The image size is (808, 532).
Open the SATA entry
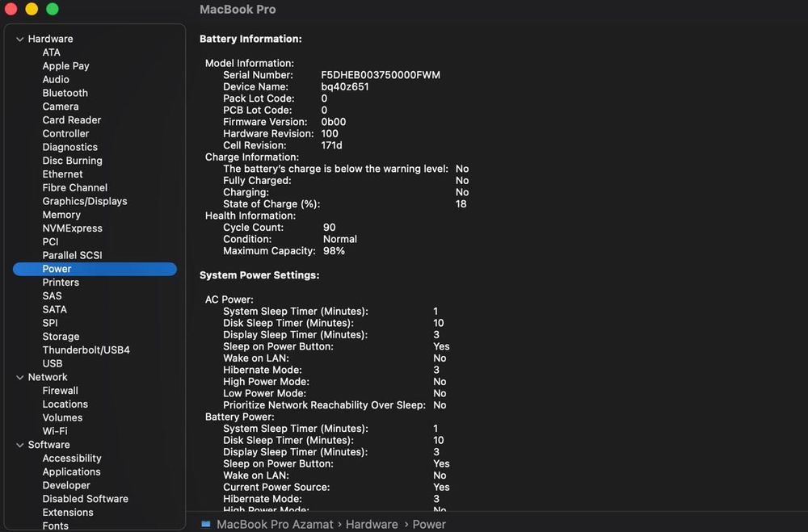coord(55,309)
